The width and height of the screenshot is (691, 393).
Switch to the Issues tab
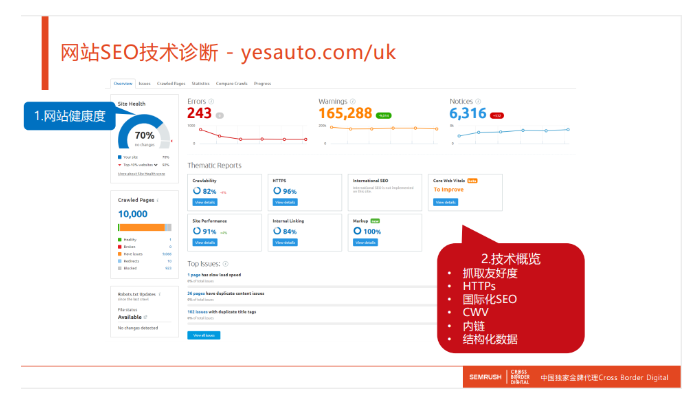pos(145,83)
